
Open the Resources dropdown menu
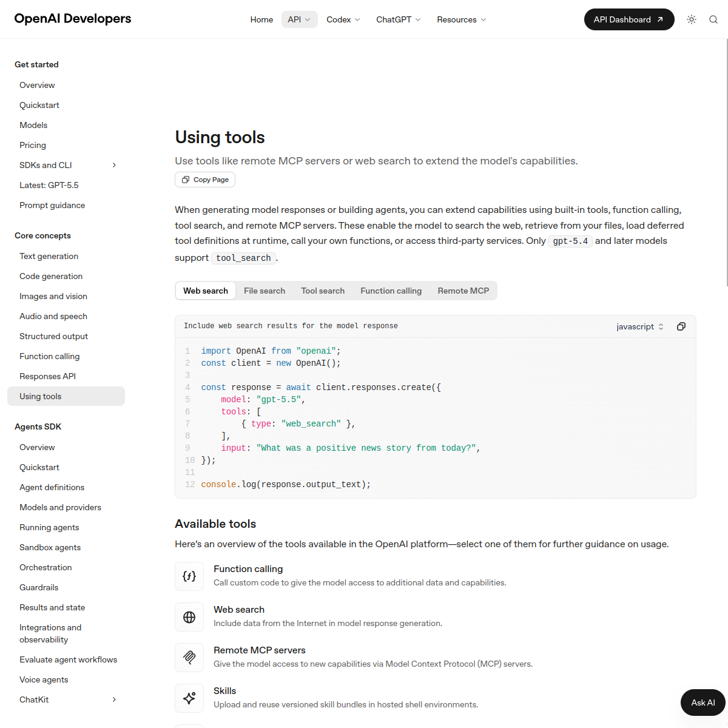click(x=462, y=19)
